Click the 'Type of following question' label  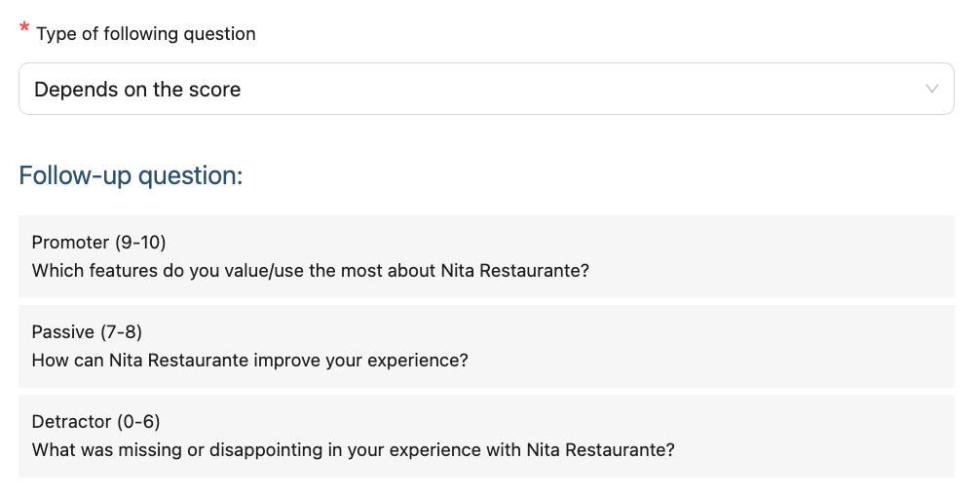tap(146, 34)
